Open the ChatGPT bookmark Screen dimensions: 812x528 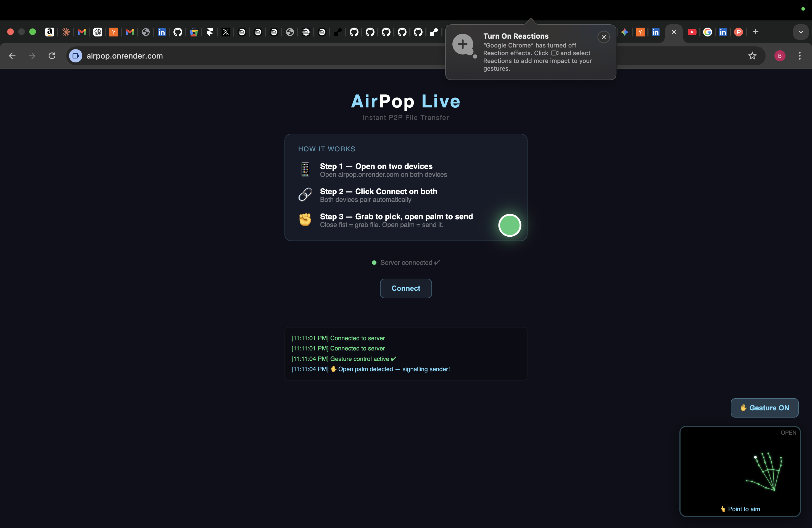[97, 32]
